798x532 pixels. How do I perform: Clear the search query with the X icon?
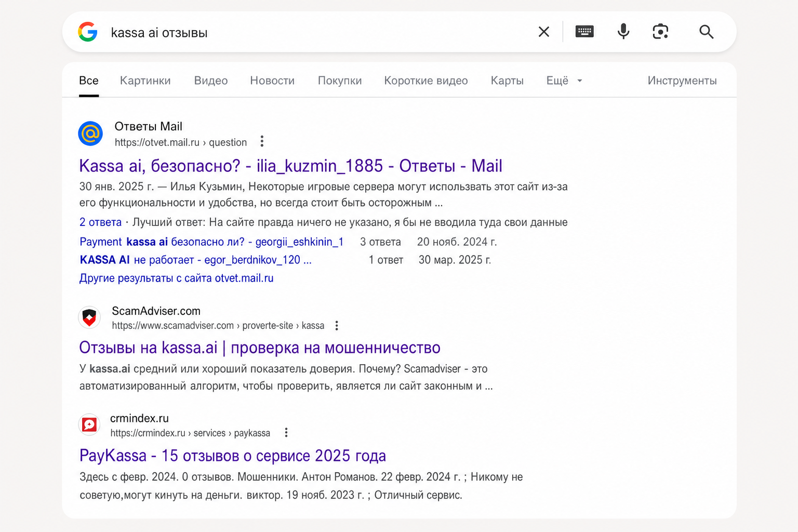coord(544,32)
